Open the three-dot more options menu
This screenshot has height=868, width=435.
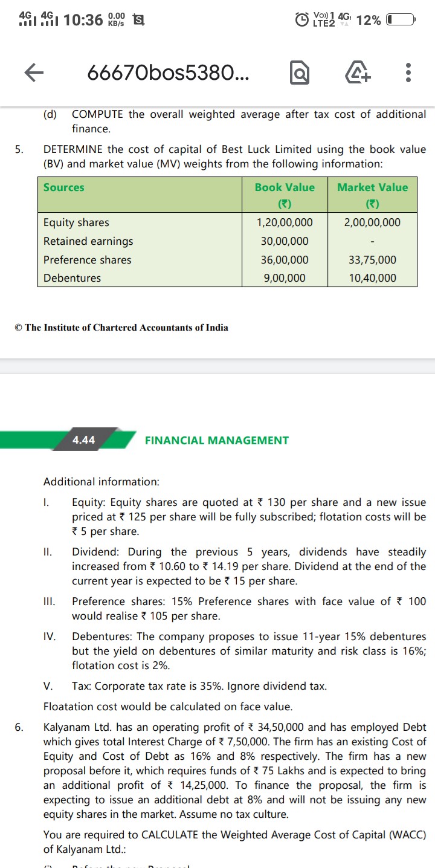[x=408, y=73]
